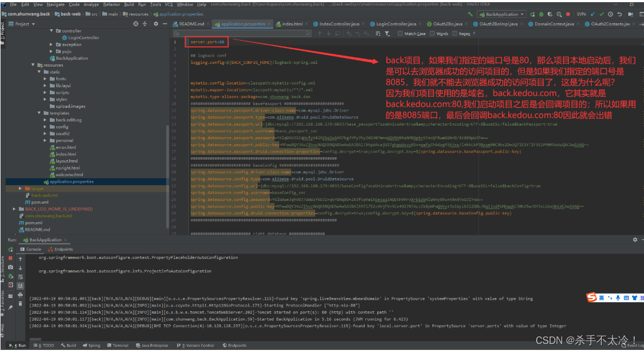Click the back-web breadcrumb
The width and height of the screenshot is (644, 351).
[x=68, y=14]
